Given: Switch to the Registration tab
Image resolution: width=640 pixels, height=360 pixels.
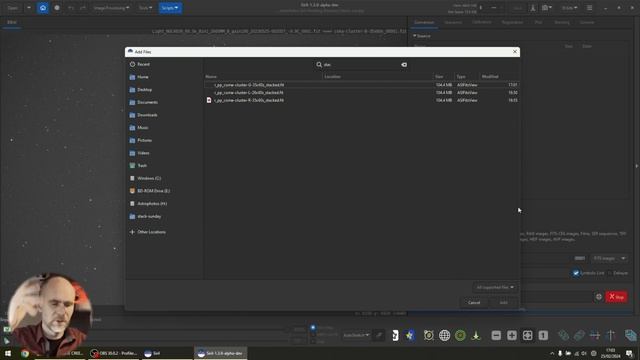Looking at the screenshot, I should pos(512,22).
